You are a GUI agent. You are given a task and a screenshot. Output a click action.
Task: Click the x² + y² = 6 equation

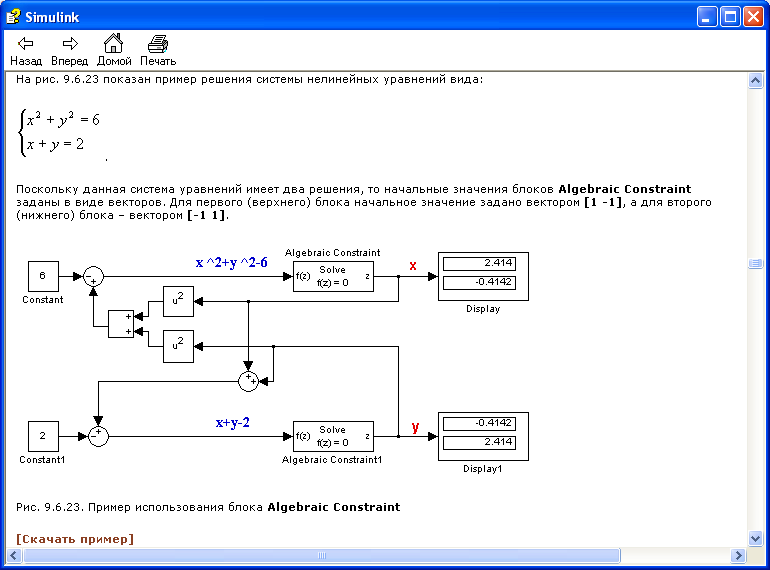pyautogui.click(x=62, y=119)
